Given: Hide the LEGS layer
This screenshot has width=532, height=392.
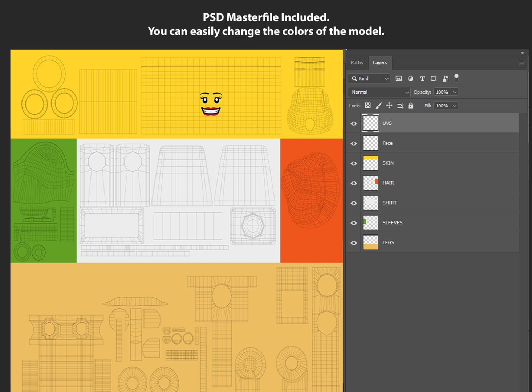Looking at the screenshot, I should point(354,243).
